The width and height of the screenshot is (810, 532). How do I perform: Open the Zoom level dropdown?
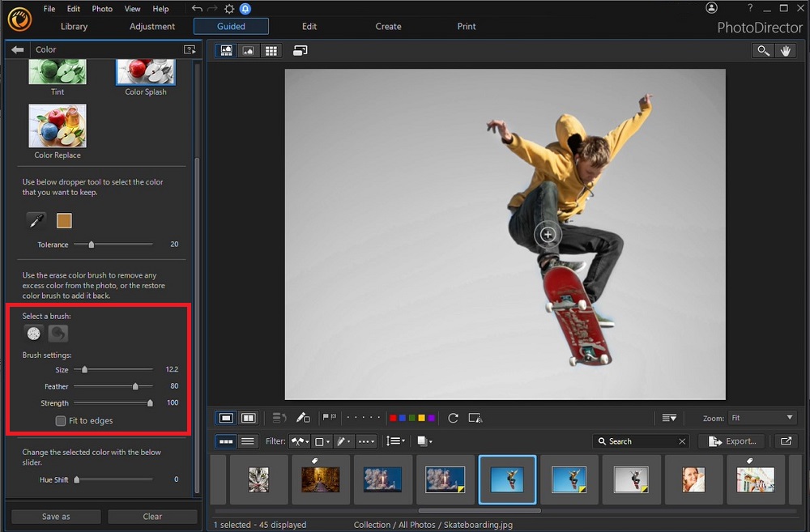tap(760, 418)
